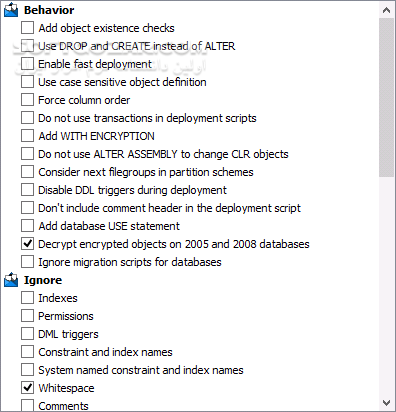Click the scroll down arrow
The height and width of the screenshot is (412, 396).
[x=386, y=403]
